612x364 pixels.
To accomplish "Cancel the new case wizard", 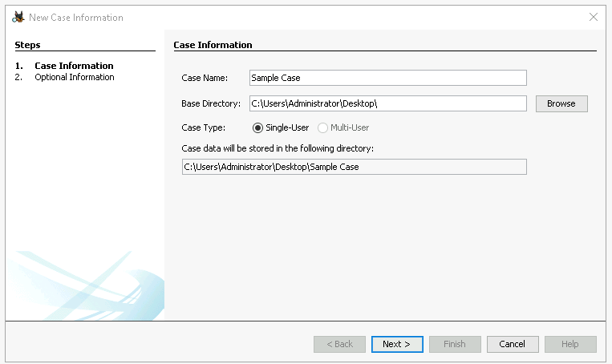I will [512, 344].
